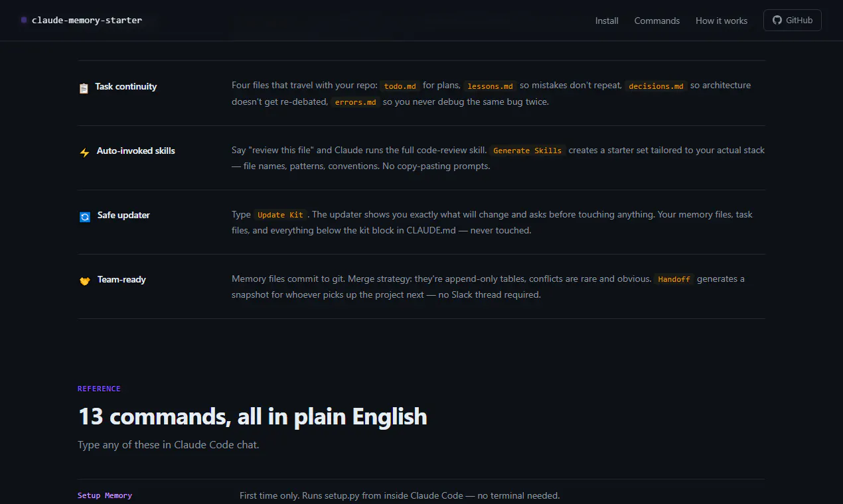Click the Update Kit code tag
The width and height of the screenshot is (843, 504).
280,215
